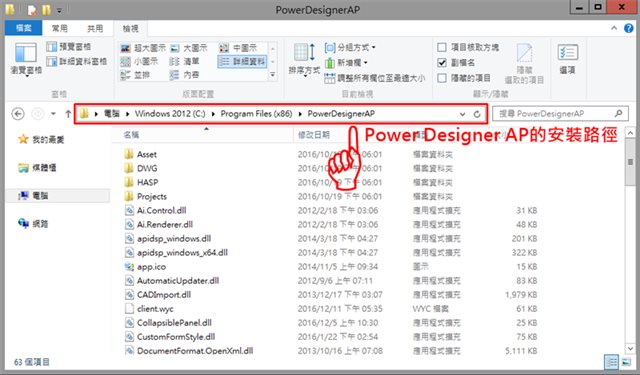
Task: Click Windows 2012 (C:) breadcrumb
Action: pos(170,114)
